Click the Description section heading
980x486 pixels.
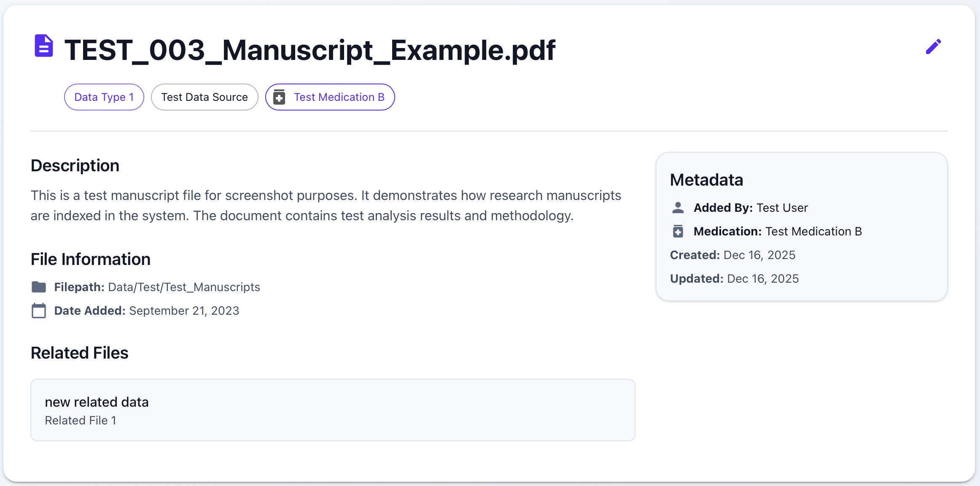tap(75, 165)
